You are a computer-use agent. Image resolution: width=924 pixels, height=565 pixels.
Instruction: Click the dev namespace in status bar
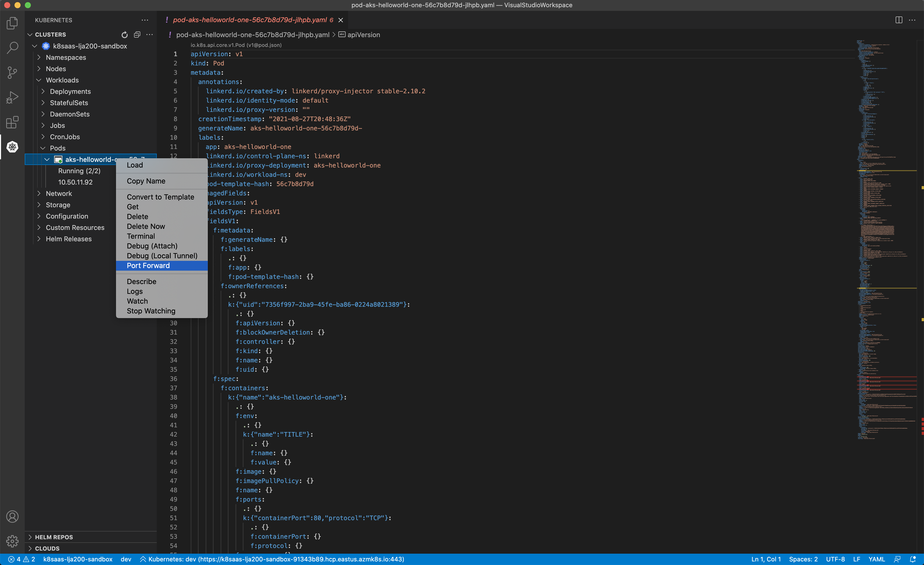click(126, 559)
